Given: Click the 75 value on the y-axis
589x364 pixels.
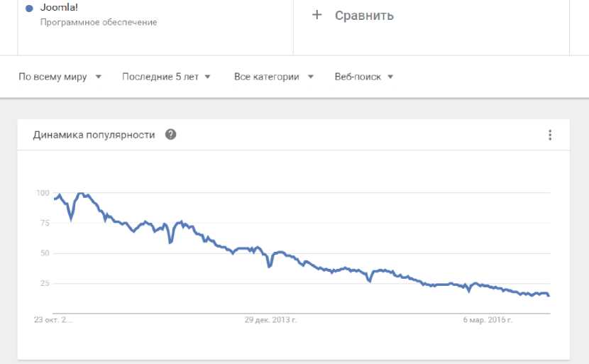Looking at the screenshot, I should (44, 223).
